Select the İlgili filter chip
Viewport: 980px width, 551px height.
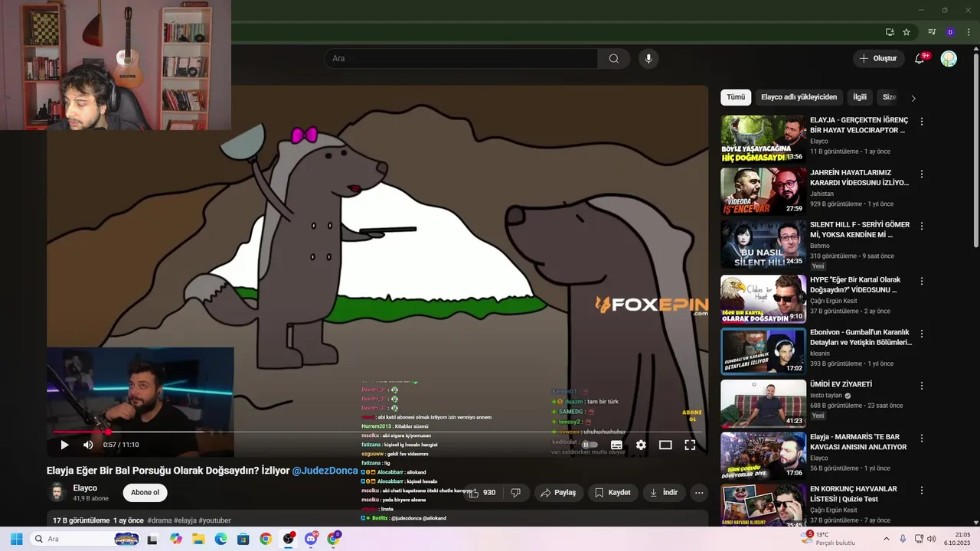coord(860,97)
